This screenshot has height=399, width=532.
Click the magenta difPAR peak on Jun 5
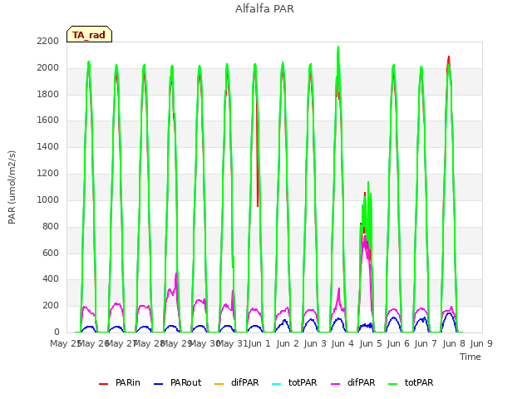[364, 236]
